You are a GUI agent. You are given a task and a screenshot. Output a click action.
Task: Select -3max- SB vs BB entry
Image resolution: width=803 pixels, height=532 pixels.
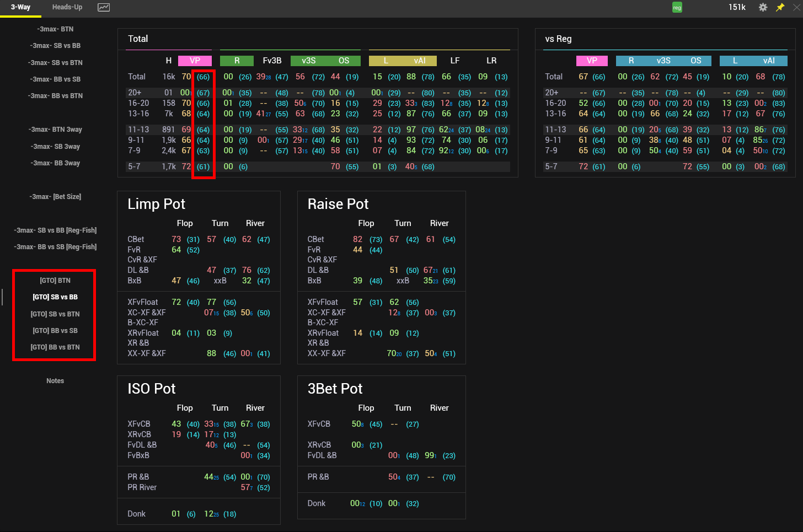coord(55,46)
